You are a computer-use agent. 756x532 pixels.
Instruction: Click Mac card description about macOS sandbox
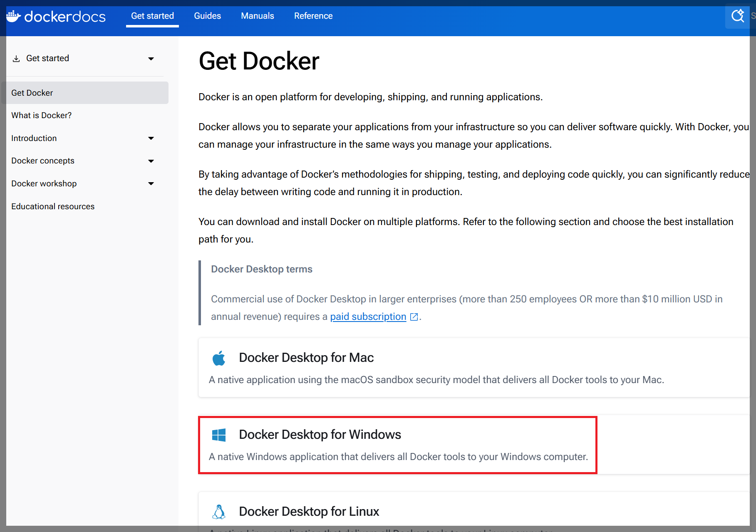pyautogui.click(x=436, y=380)
